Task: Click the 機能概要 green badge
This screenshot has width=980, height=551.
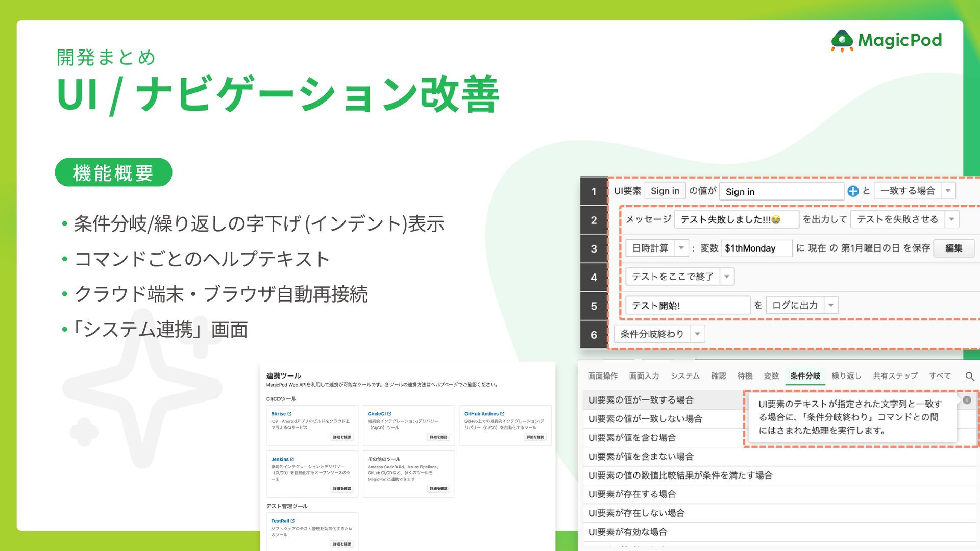Action: (113, 172)
